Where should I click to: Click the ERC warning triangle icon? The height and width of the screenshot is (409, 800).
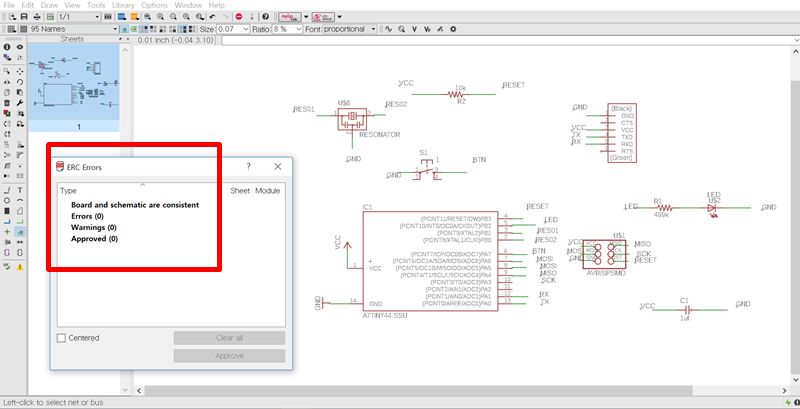20,267
